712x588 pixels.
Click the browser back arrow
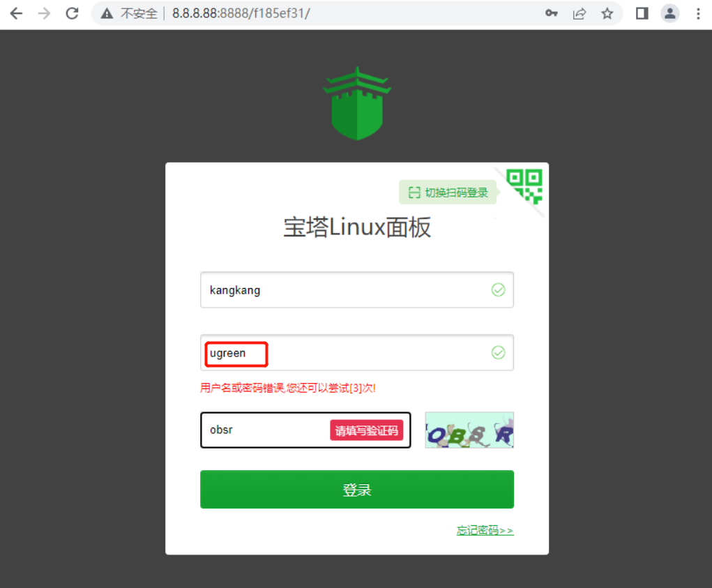(16, 14)
